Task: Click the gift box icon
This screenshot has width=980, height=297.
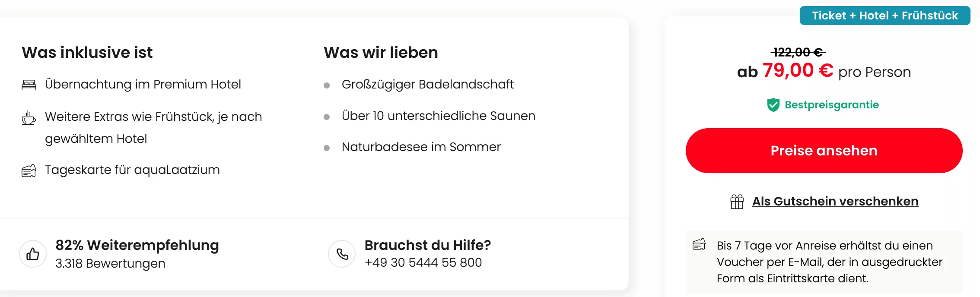Action: coord(737,202)
